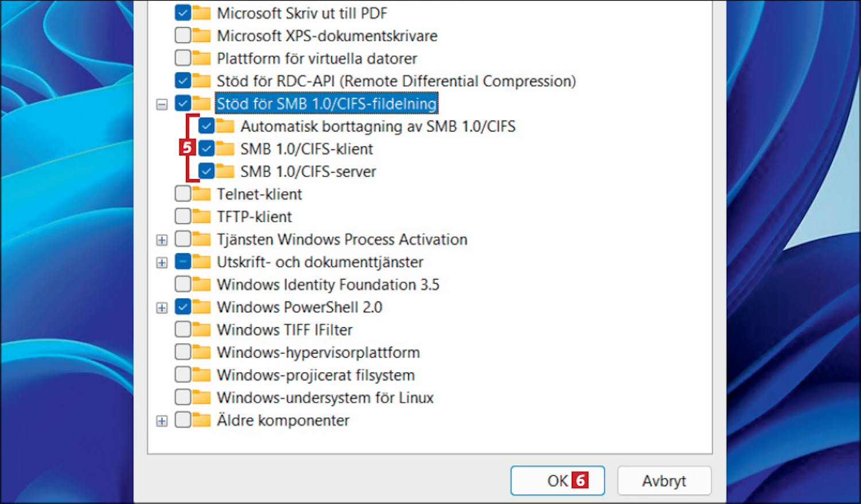Select Windows Identity Foundation 3.5 item

pyautogui.click(x=328, y=285)
